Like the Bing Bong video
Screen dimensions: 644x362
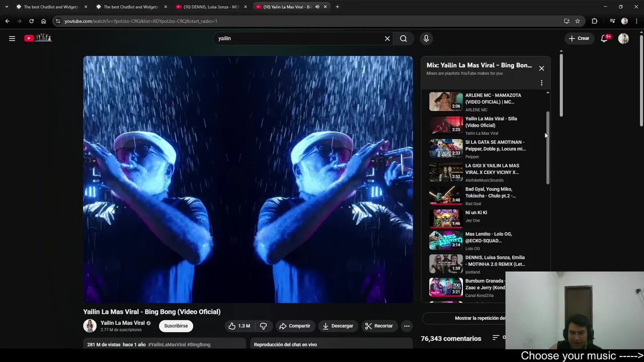point(239,326)
